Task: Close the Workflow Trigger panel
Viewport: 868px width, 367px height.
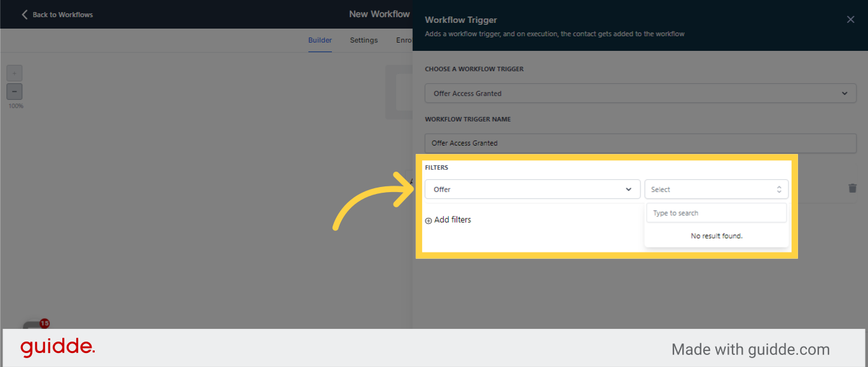Action: click(850, 20)
